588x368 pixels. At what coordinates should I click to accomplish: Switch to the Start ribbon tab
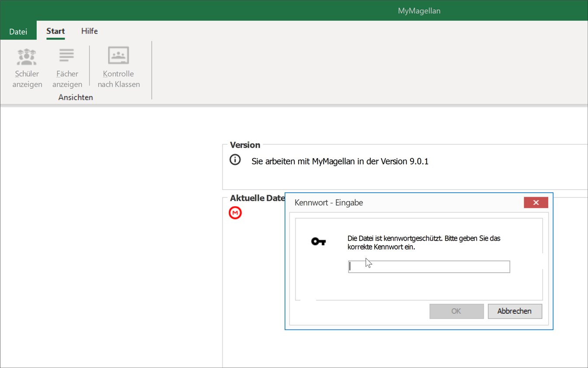pyautogui.click(x=56, y=31)
